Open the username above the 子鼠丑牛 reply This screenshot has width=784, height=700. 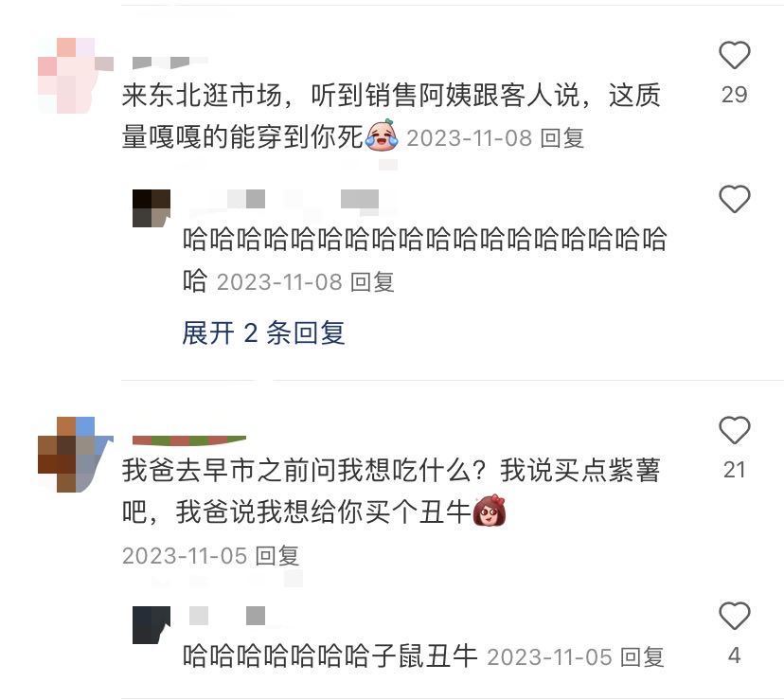pos(227,616)
